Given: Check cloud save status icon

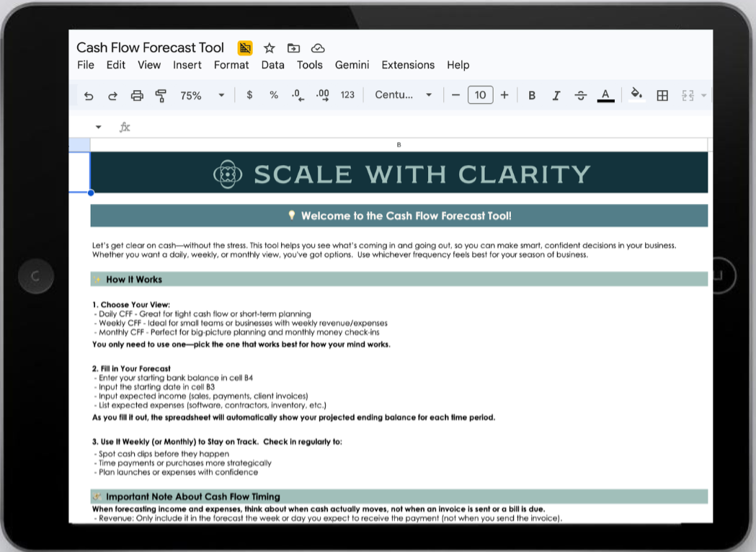Looking at the screenshot, I should pos(317,48).
